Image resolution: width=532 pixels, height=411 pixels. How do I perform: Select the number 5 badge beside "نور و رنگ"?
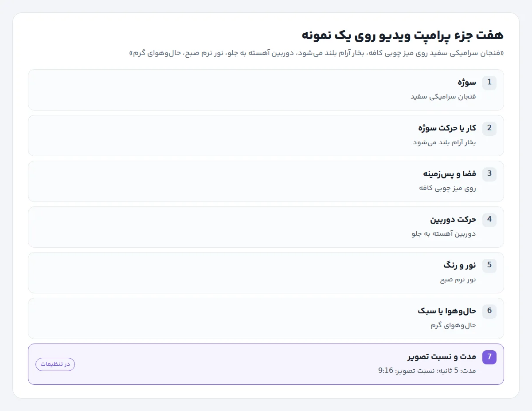489,265
